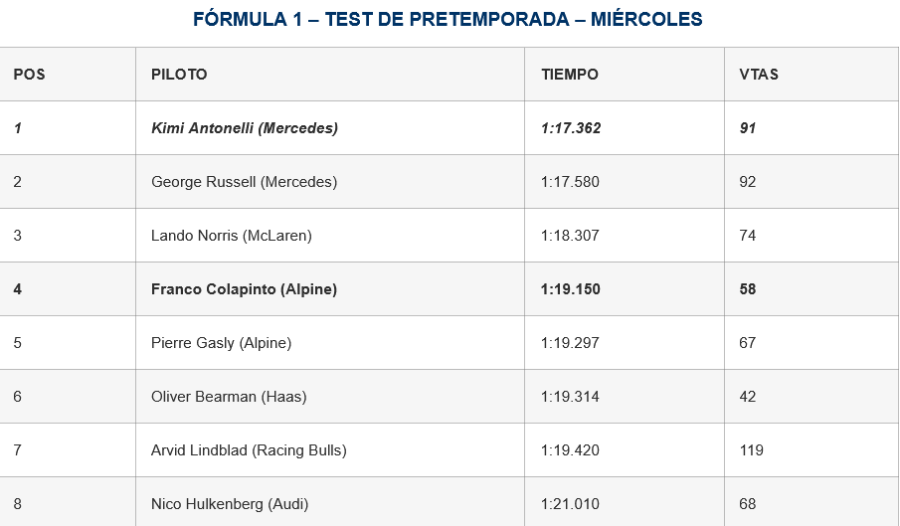Click George Russell (Mercedes) driver cell

tap(244, 182)
